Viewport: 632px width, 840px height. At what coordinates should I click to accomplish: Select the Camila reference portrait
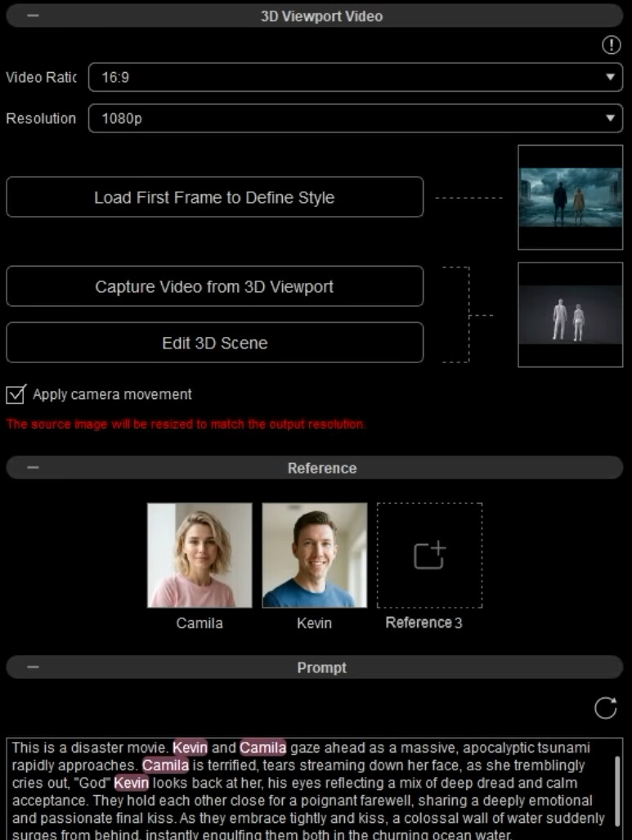pyautogui.click(x=199, y=555)
